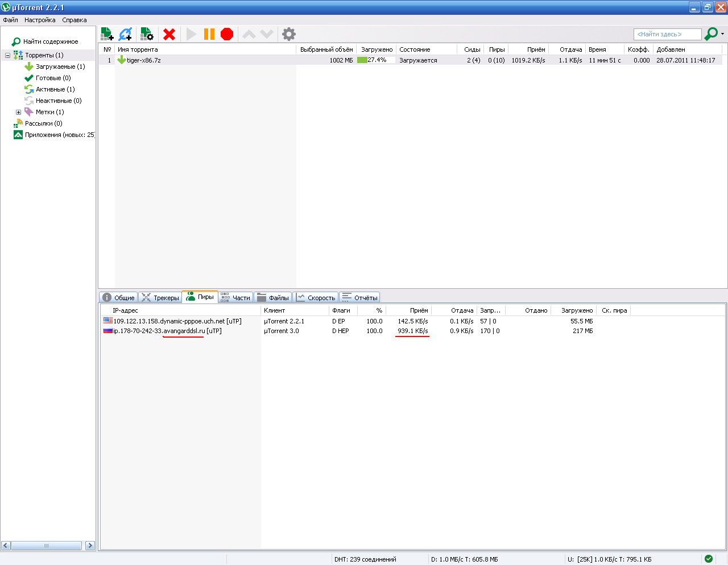Click the green search magnifier icon
The image size is (728, 565).
coord(710,34)
